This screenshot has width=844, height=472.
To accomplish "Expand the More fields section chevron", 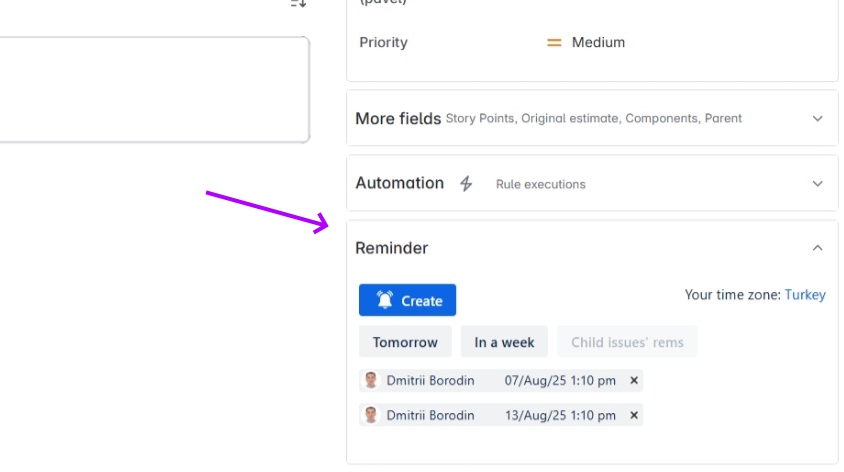I will pyautogui.click(x=817, y=118).
